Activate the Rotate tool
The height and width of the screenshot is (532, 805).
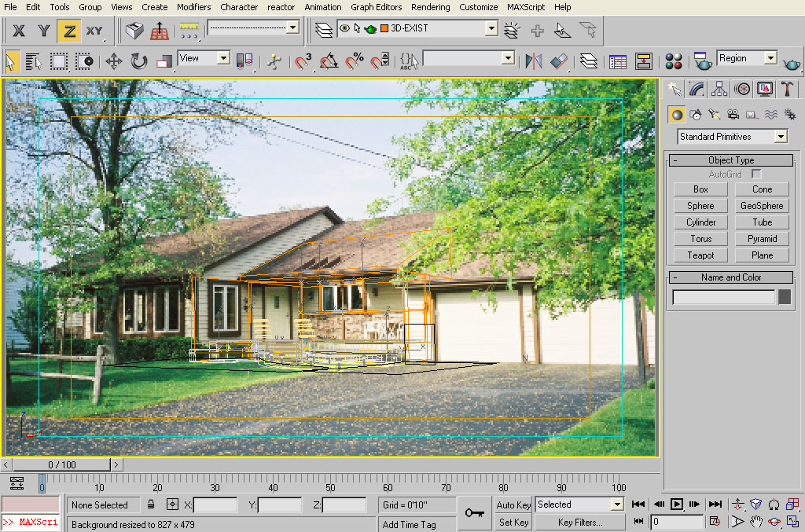(139, 61)
